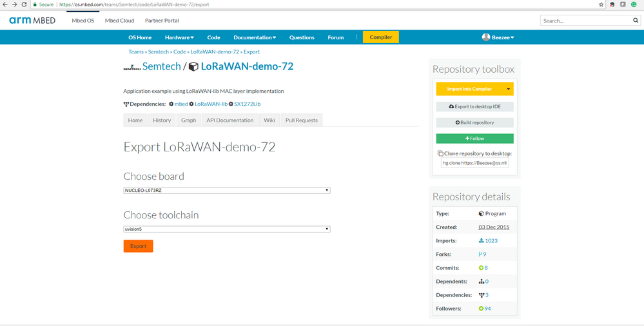The width and height of the screenshot is (644, 326).
Task: Click the Imports download icon
Action: pos(481,240)
